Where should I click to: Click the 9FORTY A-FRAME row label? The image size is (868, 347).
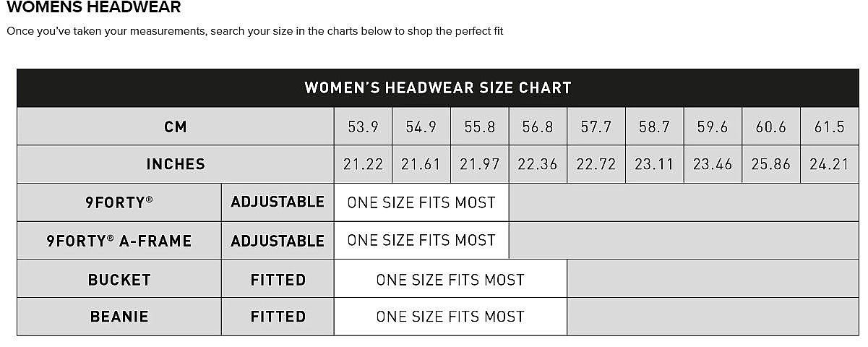tap(119, 240)
